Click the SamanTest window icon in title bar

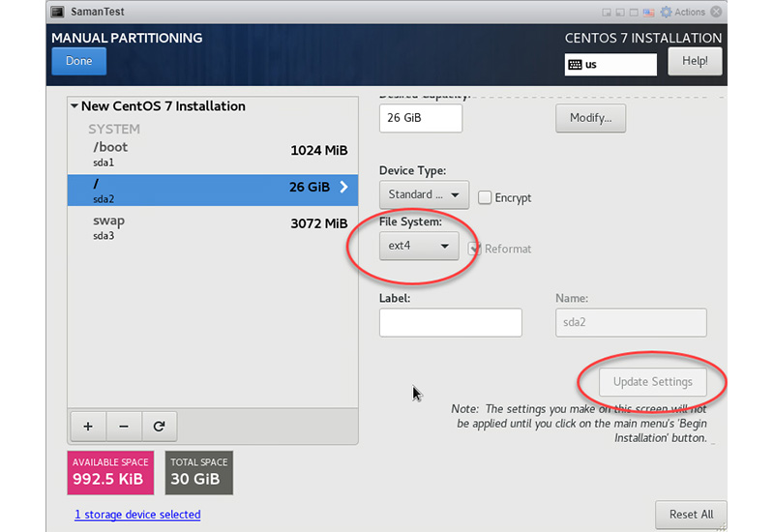pyautogui.click(x=58, y=13)
